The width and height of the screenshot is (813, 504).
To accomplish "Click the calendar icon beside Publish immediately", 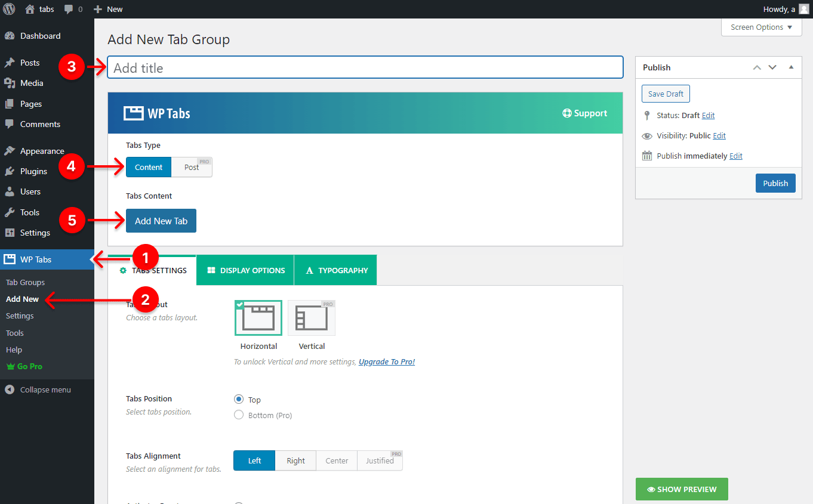I will 647,156.
